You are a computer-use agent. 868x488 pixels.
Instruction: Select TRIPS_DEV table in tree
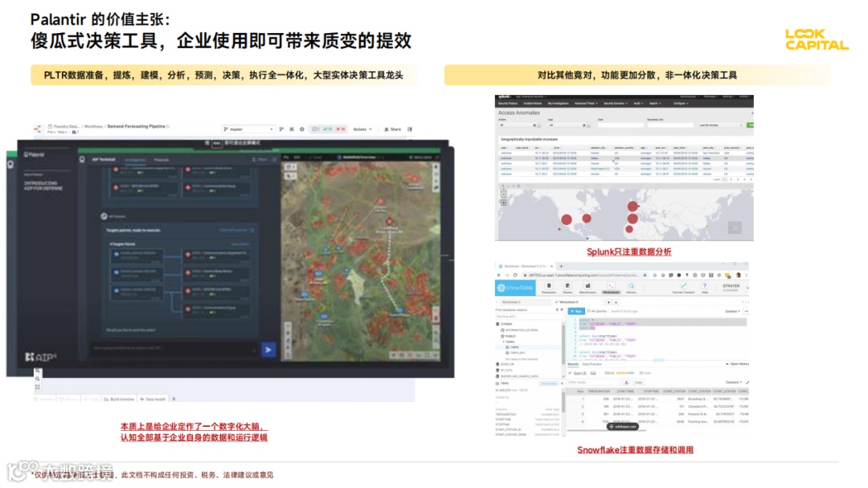pyautogui.click(x=517, y=353)
